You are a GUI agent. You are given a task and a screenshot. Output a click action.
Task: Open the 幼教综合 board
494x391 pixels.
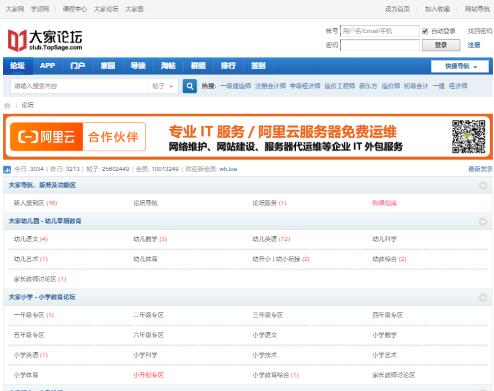click(x=384, y=259)
